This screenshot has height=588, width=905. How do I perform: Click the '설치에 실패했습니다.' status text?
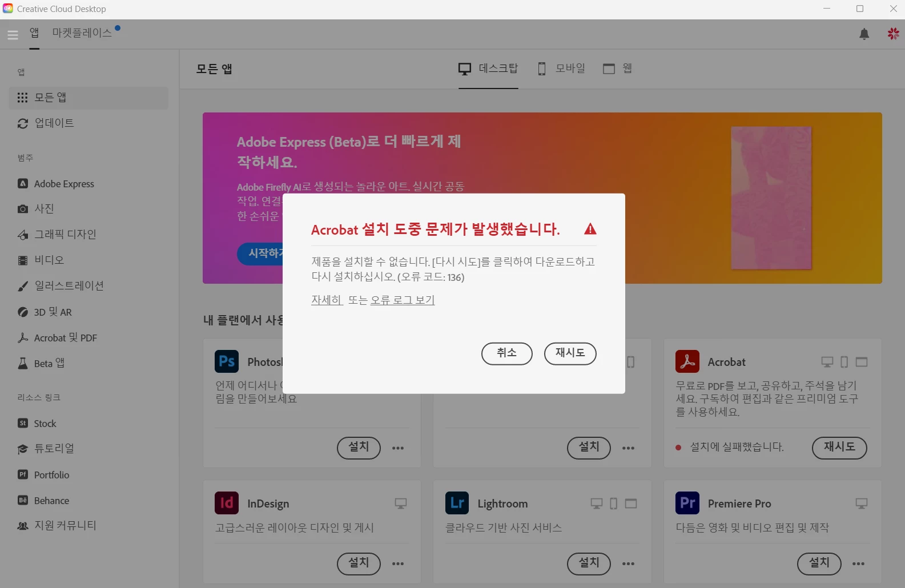(737, 447)
